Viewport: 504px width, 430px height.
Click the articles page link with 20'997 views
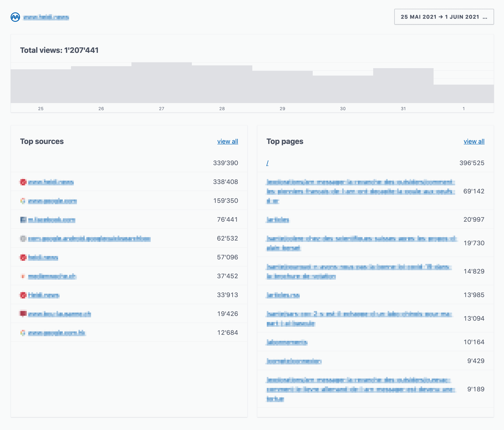tap(278, 220)
